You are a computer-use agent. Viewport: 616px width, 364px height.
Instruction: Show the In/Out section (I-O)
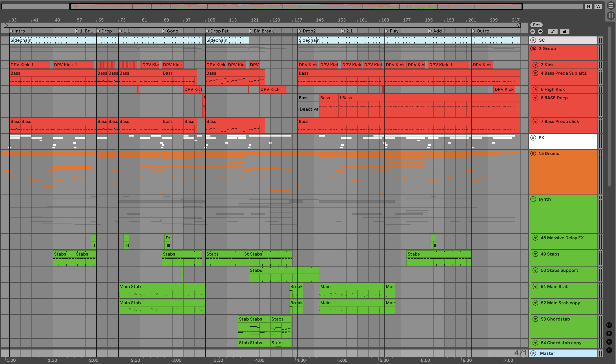[x=609, y=325]
